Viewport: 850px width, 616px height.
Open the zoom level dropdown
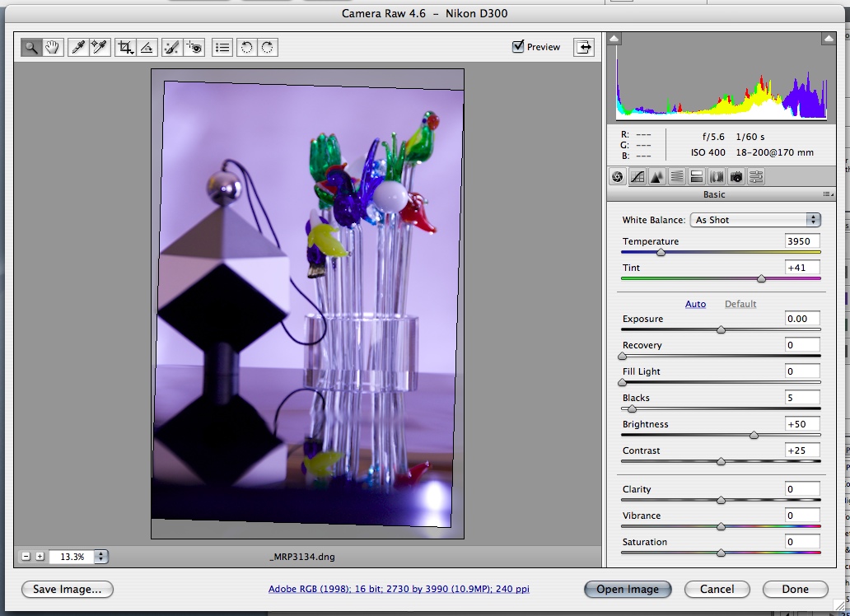coord(101,557)
